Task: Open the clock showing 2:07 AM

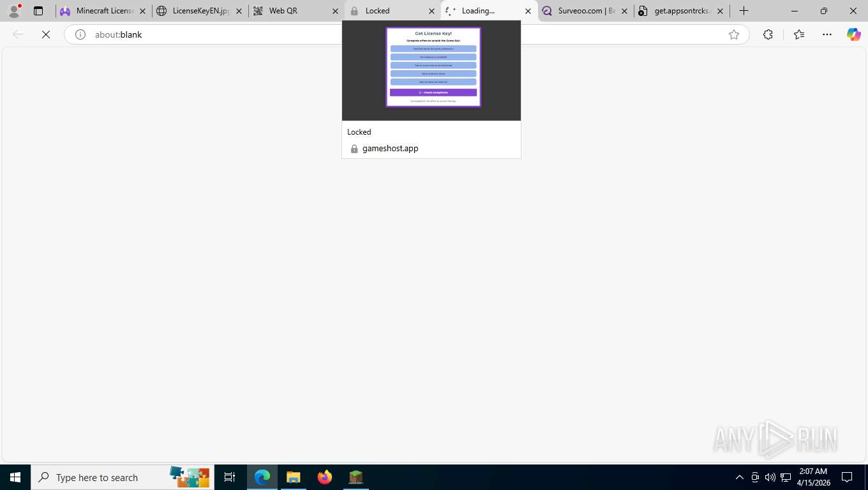Action: (813, 477)
